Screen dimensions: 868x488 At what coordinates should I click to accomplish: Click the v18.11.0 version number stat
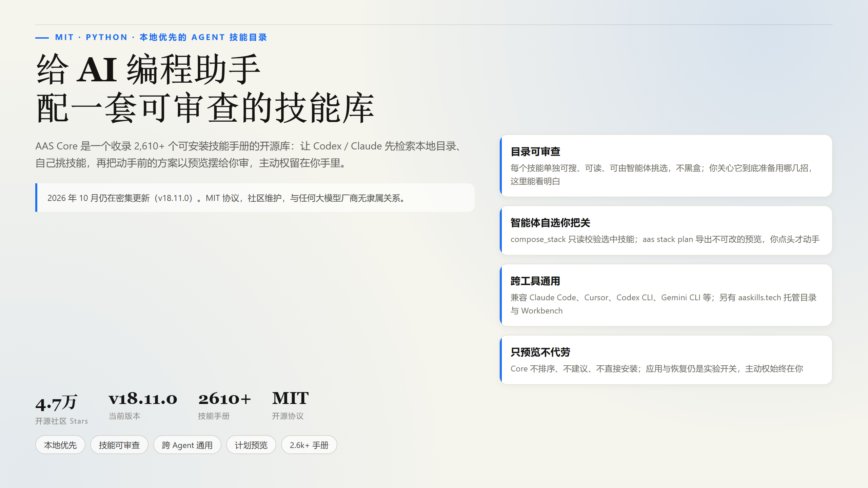pos(143,398)
